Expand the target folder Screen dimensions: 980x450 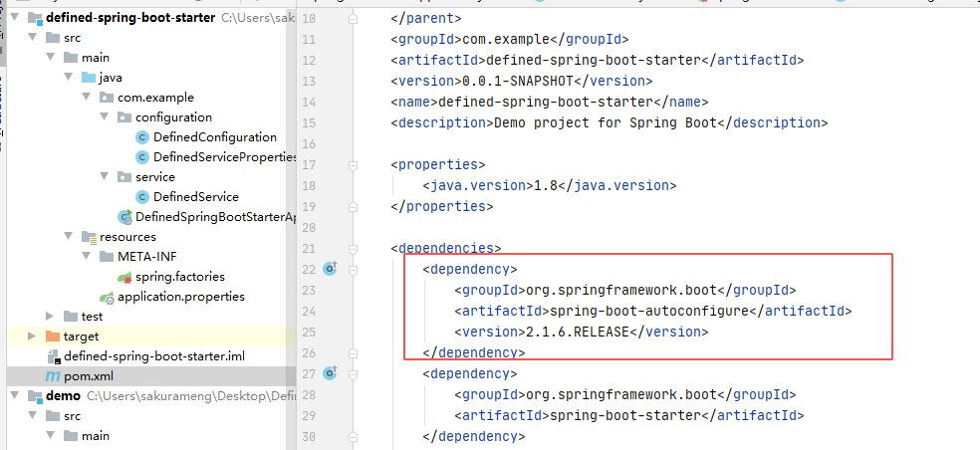tap(32, 337)
